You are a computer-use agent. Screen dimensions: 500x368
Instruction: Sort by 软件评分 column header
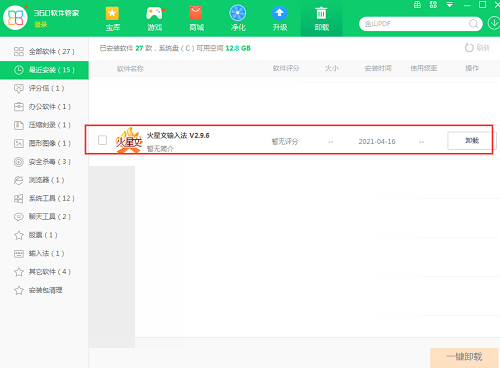pyautogui.click(x=286, y=68)
